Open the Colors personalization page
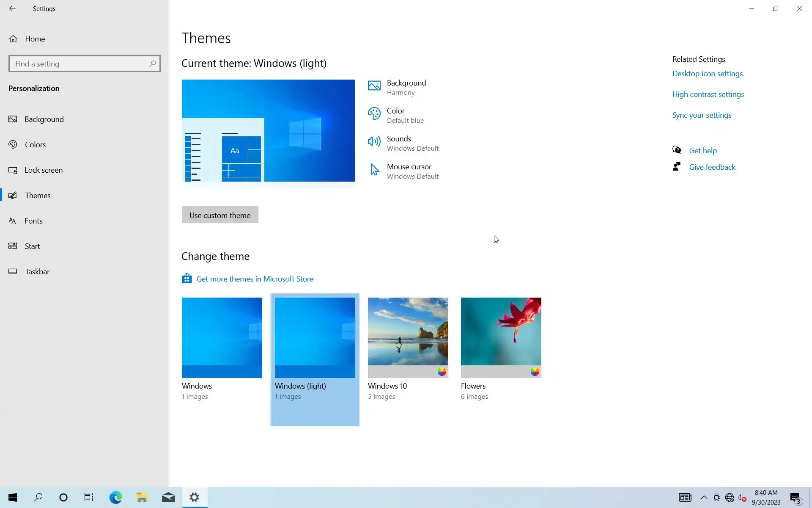The width and height of the screenshot is (812, 508). (35, 145)
